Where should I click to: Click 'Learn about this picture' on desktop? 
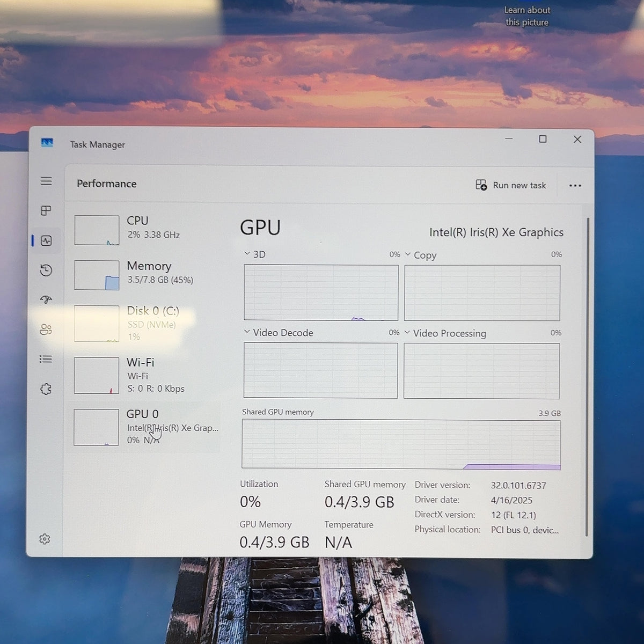click(x=527, y=16)
